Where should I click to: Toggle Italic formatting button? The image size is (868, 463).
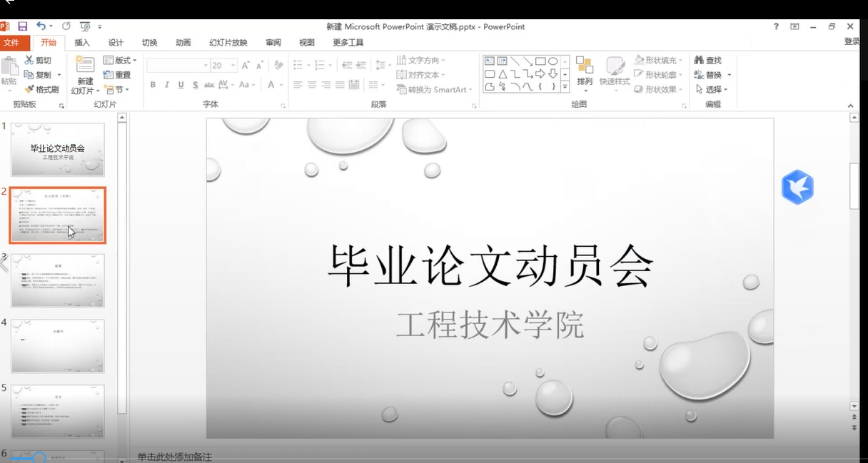(x=167, y=85)
